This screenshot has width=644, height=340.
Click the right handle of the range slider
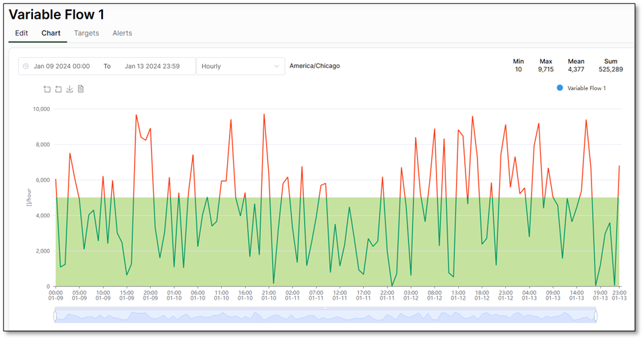pos(595,316)
